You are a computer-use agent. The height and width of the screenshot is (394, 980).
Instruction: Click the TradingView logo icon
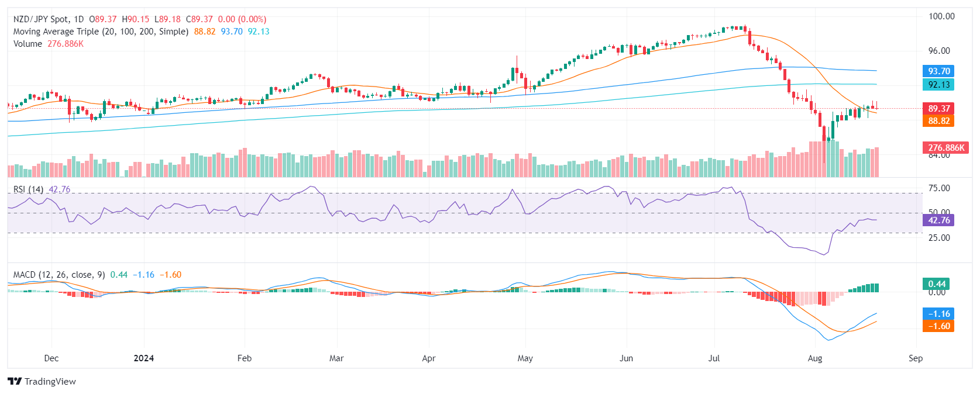click(15, 381)
